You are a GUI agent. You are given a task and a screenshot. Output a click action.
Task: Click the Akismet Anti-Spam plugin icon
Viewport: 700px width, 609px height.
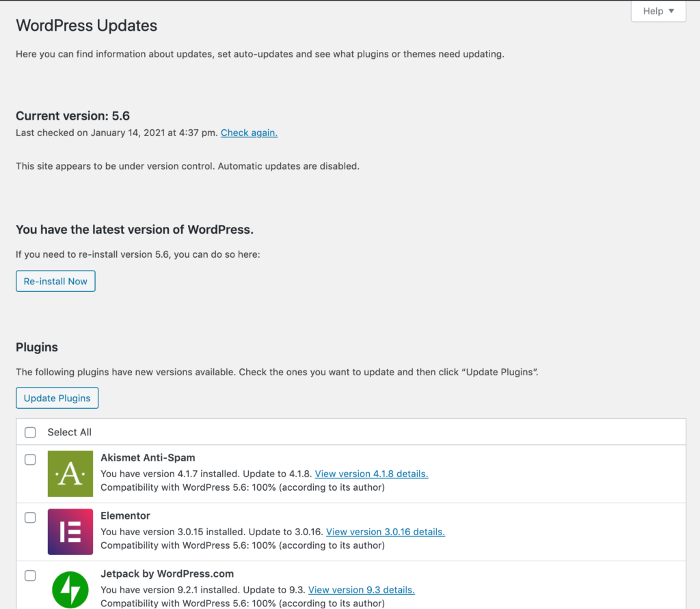click(x=70, y=474)
